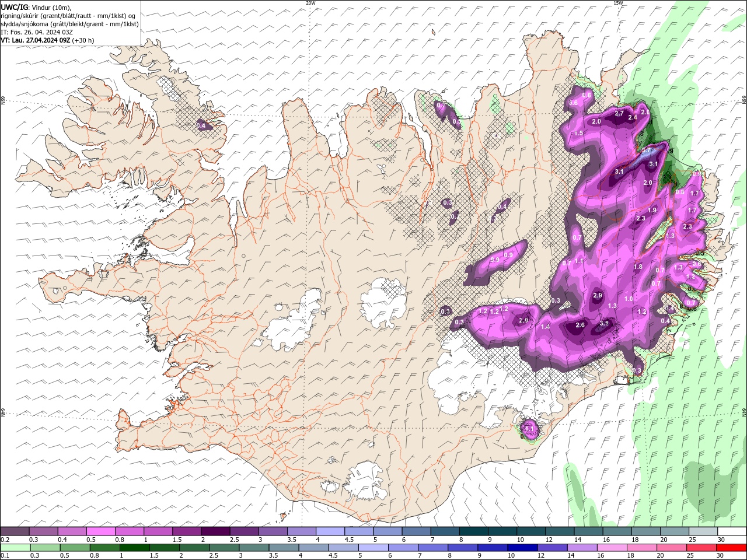Click the '30' label in lower legend row
The image size is (747, 560).
pos(721,556)
